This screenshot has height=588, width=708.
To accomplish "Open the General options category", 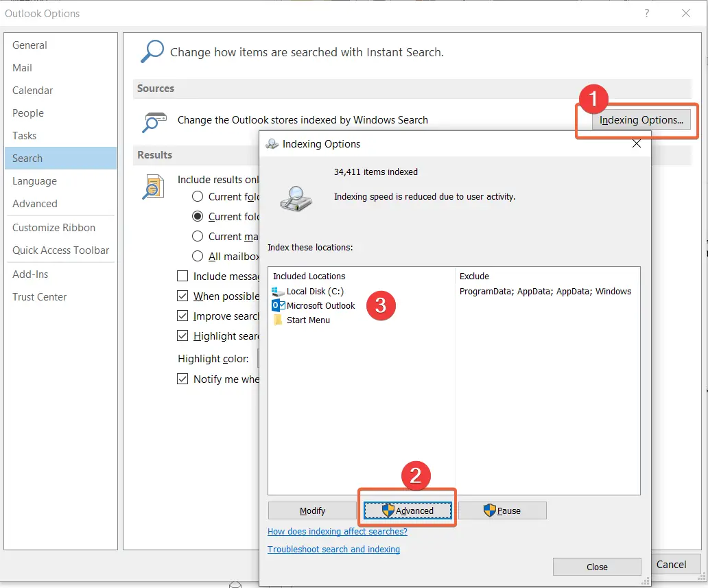I will click(60, 45).
